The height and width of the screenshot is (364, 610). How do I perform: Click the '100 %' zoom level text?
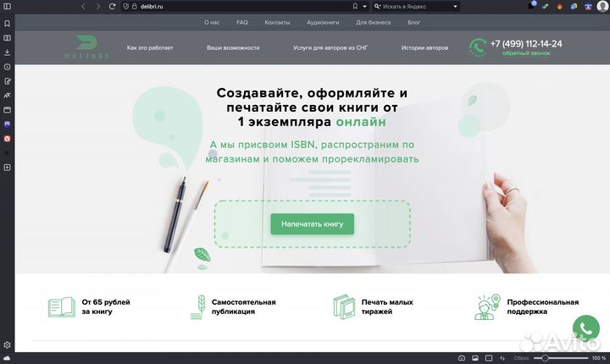click(598, 358)
